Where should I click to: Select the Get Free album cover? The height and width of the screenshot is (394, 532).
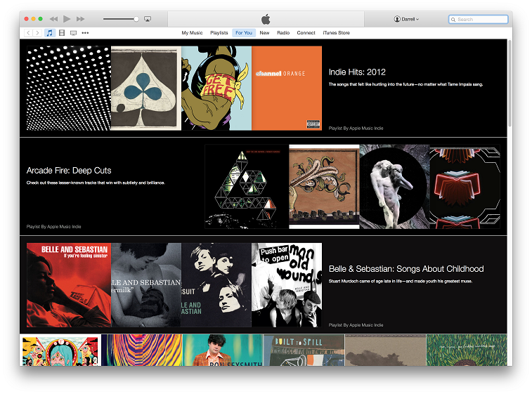pos(216,88)
